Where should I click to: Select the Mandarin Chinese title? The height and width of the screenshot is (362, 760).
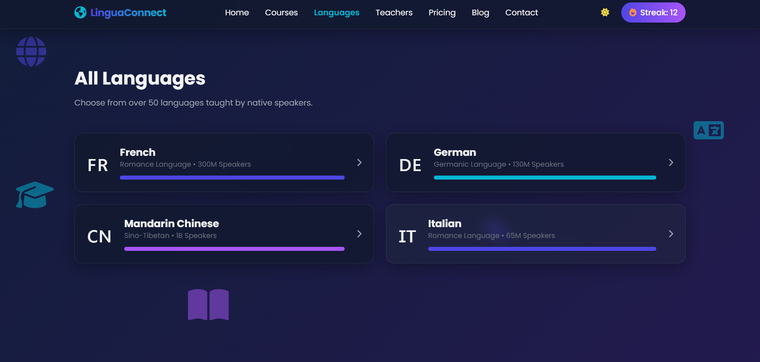coord(172,223)
